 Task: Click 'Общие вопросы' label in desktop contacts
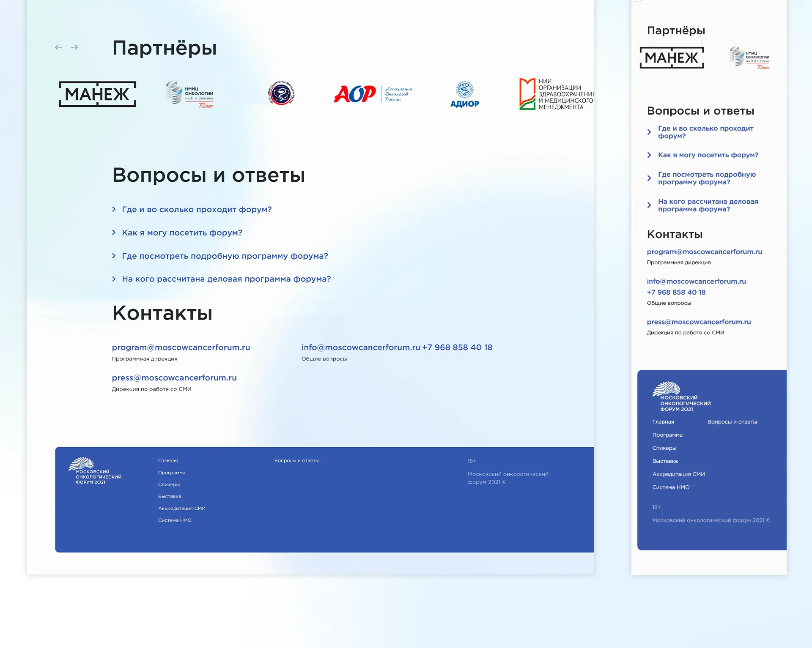click(324, 359)
